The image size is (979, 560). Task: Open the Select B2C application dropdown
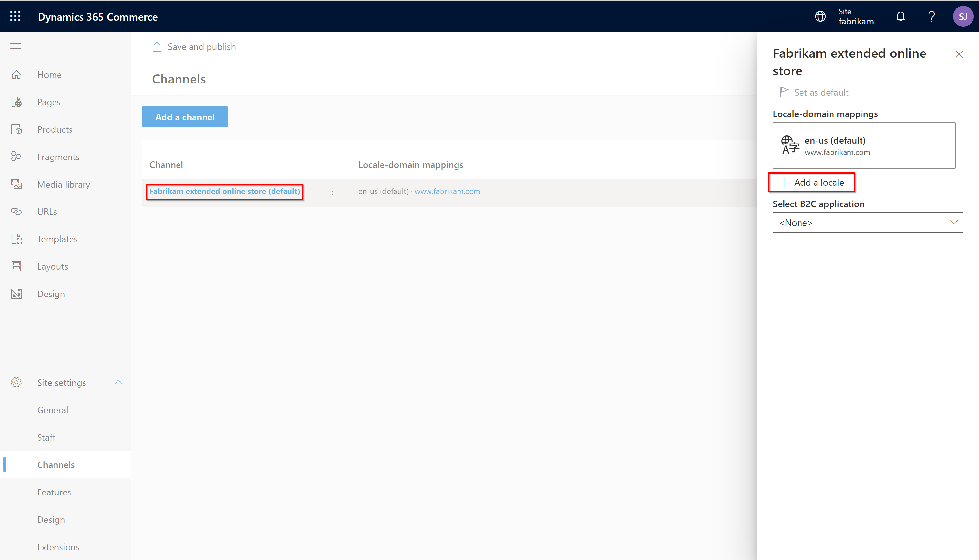(867, 222)
